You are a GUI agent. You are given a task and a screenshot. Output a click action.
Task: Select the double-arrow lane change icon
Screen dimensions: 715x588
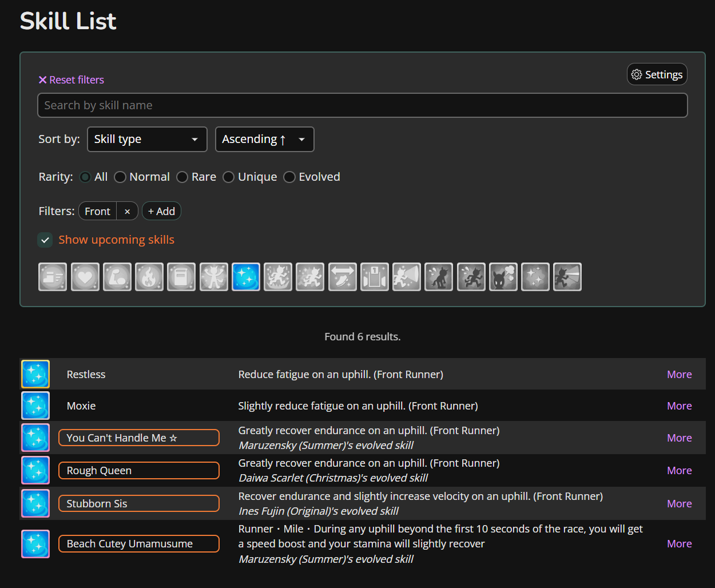point(343,277)
